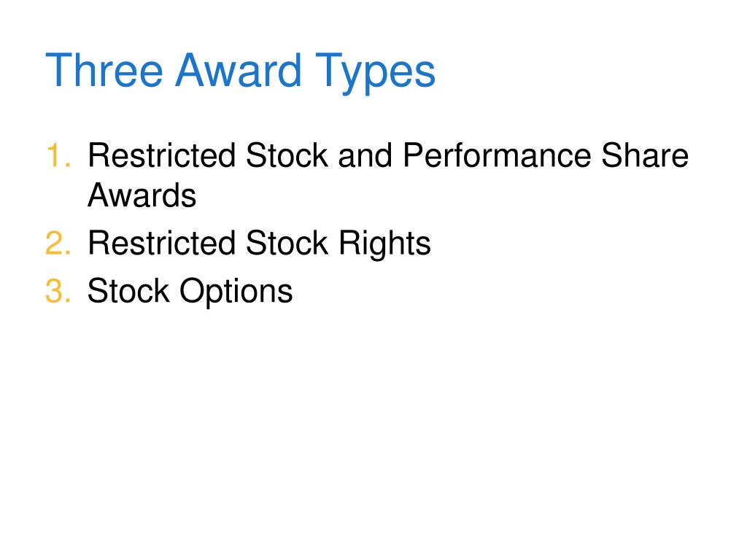Click the word "Rights" in item two
The image size is (747, 560).
385,244
